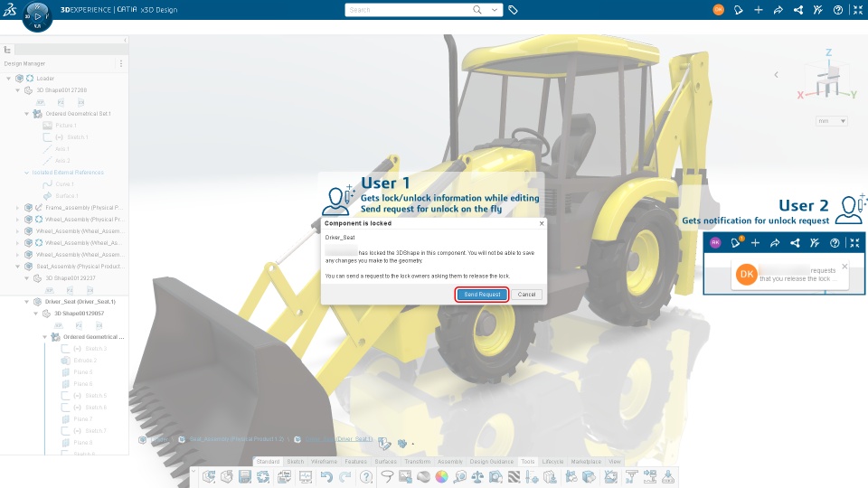The width and height of the screenshot is (868, 488).
Task: Click the Save icon in the Standard toolbar
Action: 245,476
